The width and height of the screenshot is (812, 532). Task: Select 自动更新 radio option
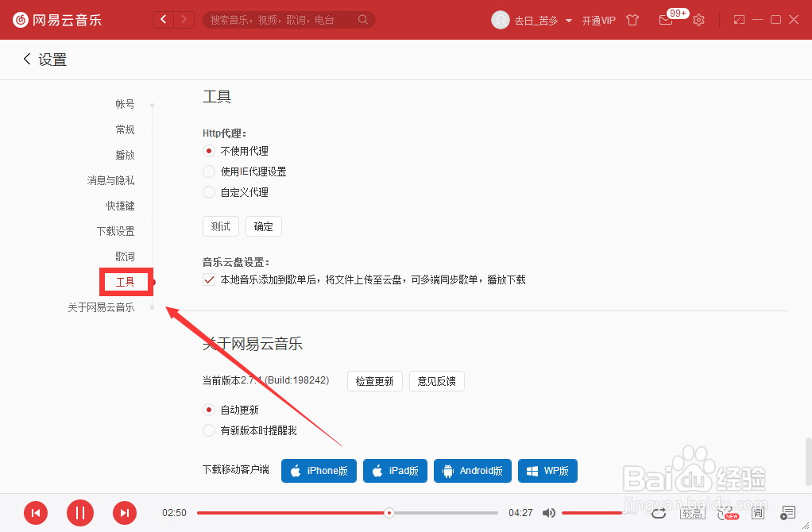point(209,410)
